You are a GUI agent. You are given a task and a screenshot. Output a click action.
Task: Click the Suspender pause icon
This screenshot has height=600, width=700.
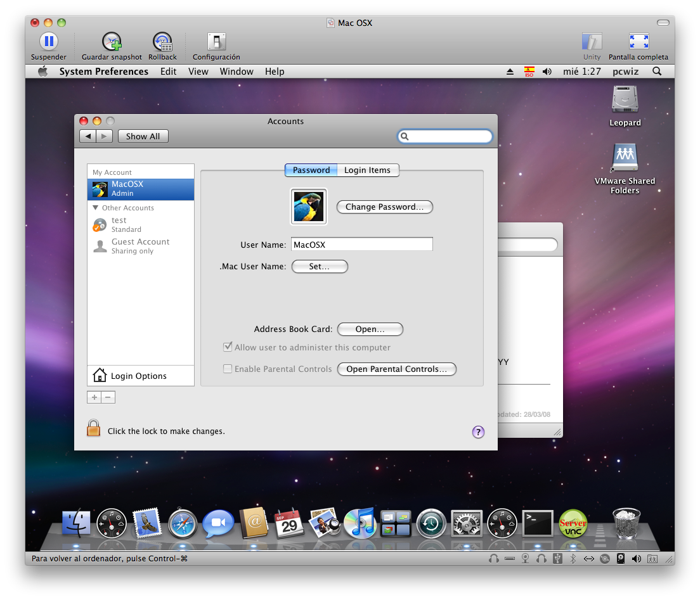coord(48,42)
